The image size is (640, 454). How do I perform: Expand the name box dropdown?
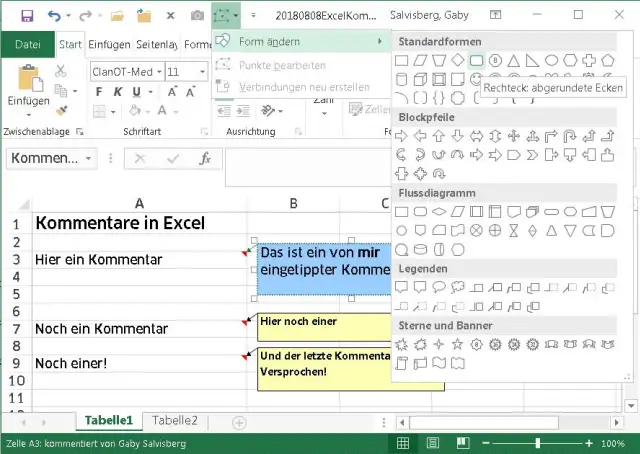[89, 159]
